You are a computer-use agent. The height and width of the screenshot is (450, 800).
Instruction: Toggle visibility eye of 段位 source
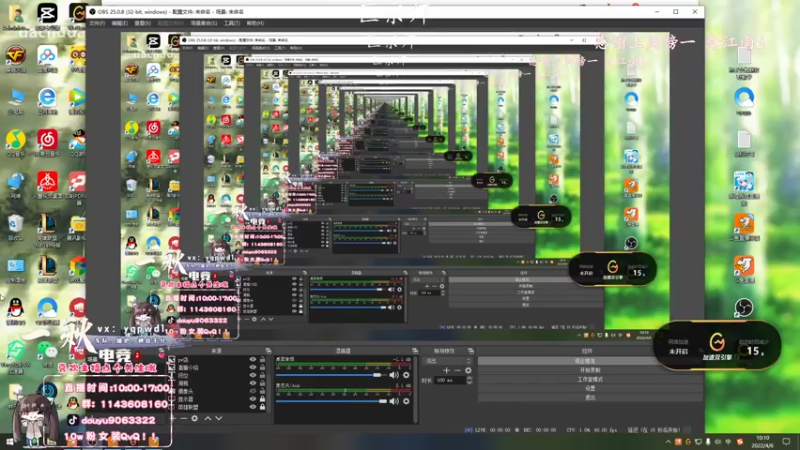pos(253,375)
